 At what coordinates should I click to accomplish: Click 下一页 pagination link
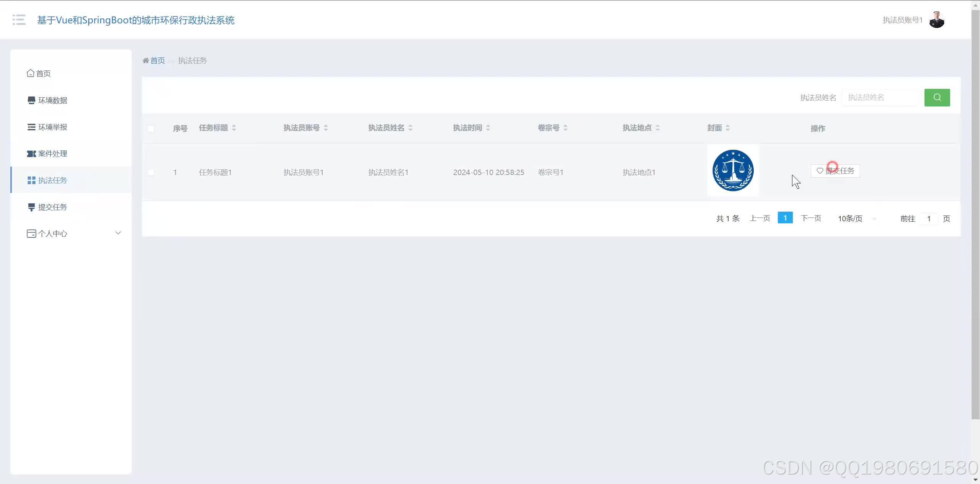(x=810, y=218)
